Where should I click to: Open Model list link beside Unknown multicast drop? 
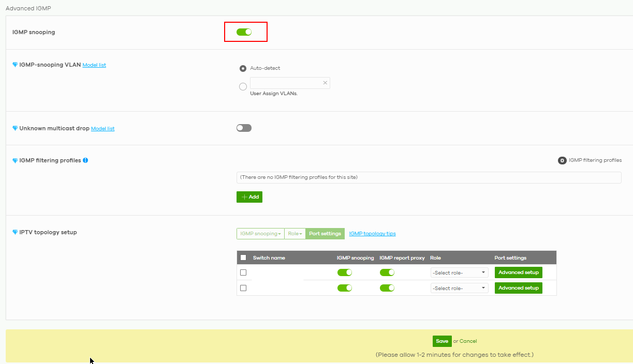pos(102,129)
